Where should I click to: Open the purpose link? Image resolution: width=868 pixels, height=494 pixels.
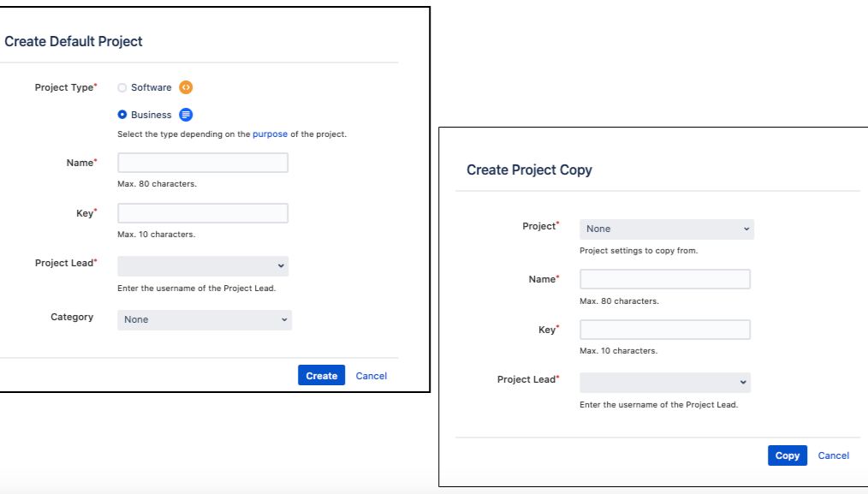point(270,134)
